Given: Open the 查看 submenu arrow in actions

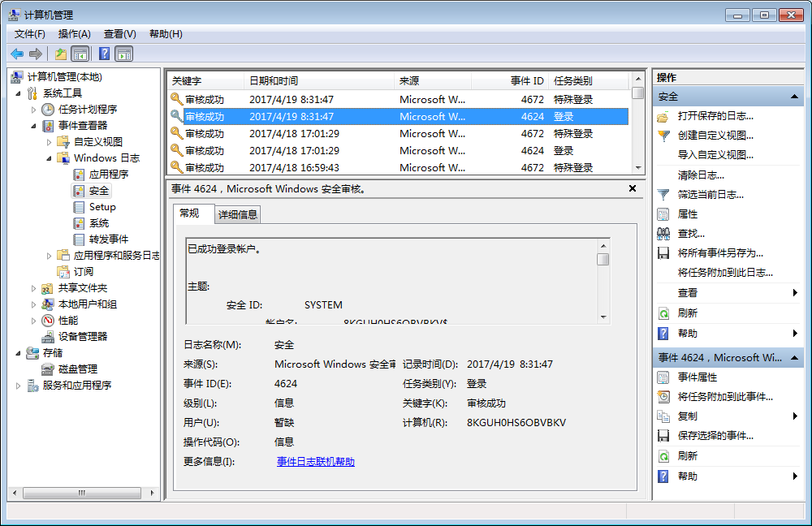Looking at the screenshot, I should 795,293.
